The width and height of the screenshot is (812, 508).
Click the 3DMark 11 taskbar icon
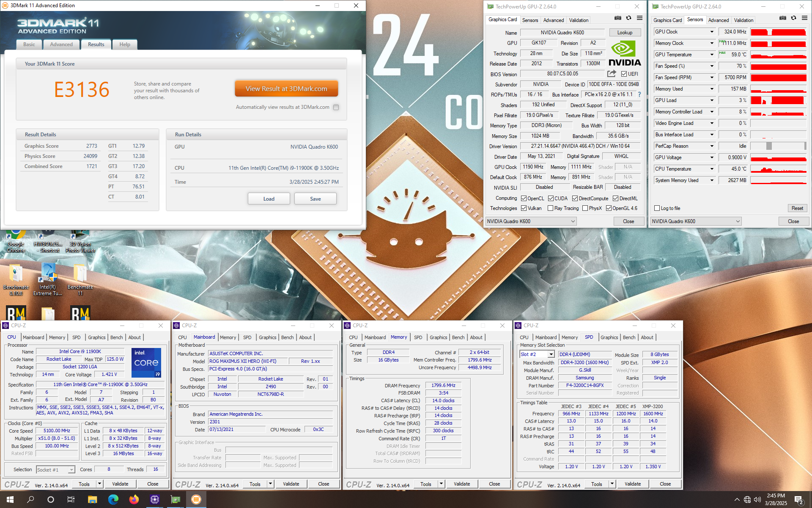(x=196, y=500)
